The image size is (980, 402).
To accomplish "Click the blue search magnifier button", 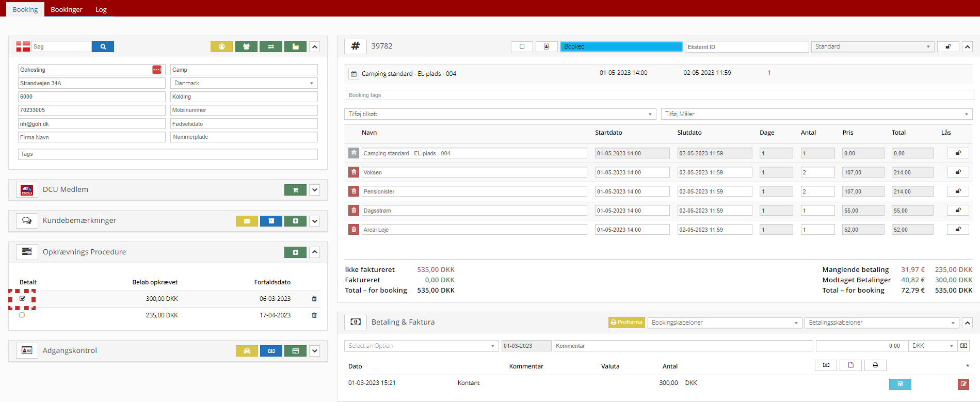I will click(x=103, y=46).
